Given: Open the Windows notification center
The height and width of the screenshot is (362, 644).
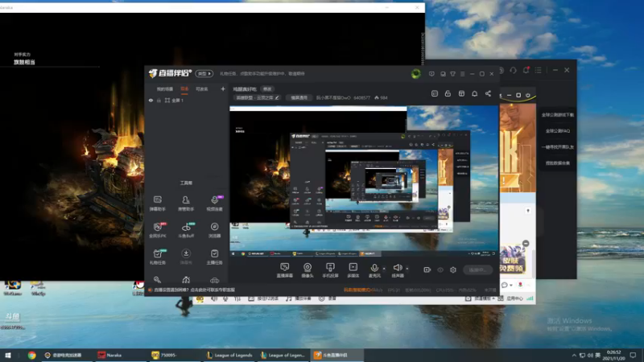Looking at the screenshot, I should [633, 355].
